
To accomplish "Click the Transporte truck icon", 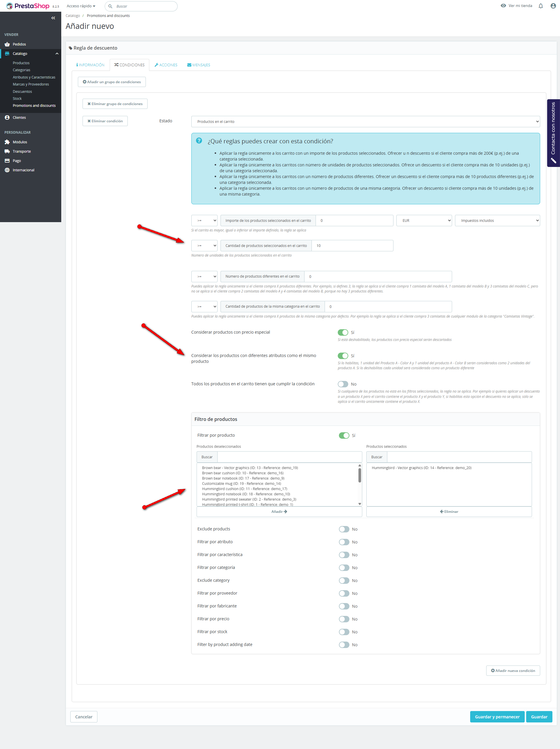I will point(7,151).
